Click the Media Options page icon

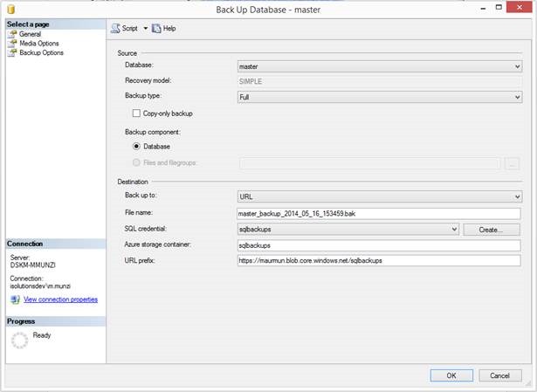pyautogui.click(x=12, y=44)
